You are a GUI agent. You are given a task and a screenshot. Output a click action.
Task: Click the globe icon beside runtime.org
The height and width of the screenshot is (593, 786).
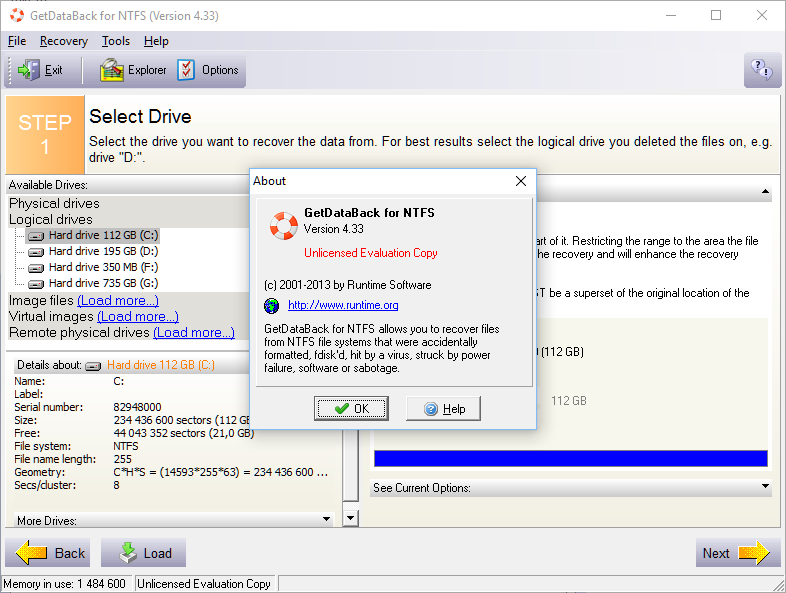(272, 305)
